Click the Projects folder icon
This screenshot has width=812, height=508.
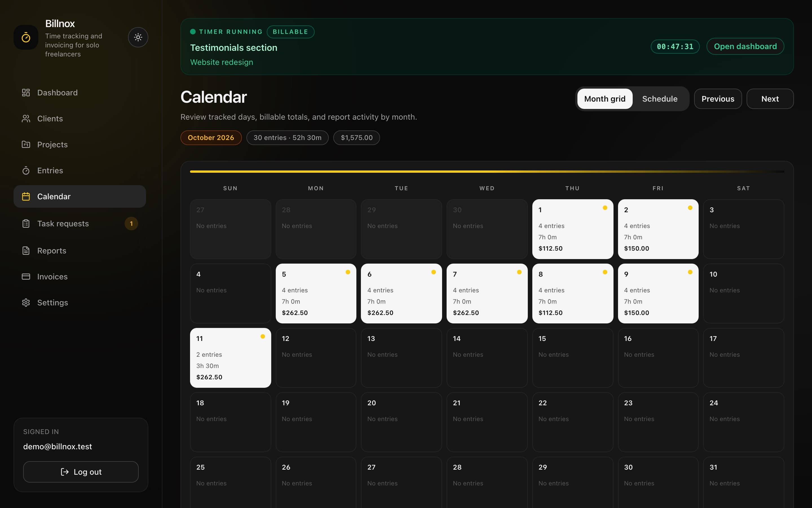[26, 144]
